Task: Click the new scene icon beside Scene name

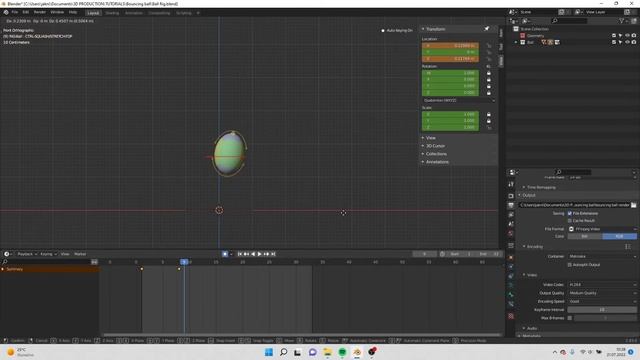Action: (x=562, y=12)
